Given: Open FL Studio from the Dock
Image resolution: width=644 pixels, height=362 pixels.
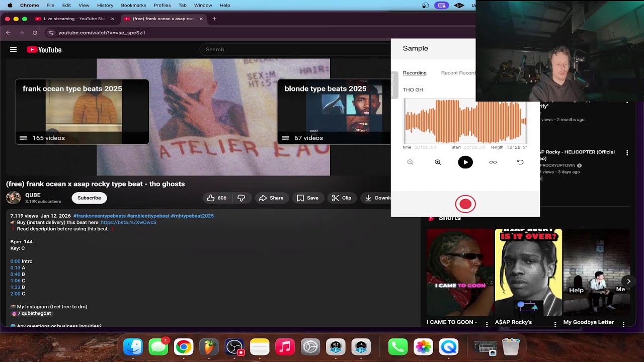Looking at the screenshot, I should (x=209, y=347).
